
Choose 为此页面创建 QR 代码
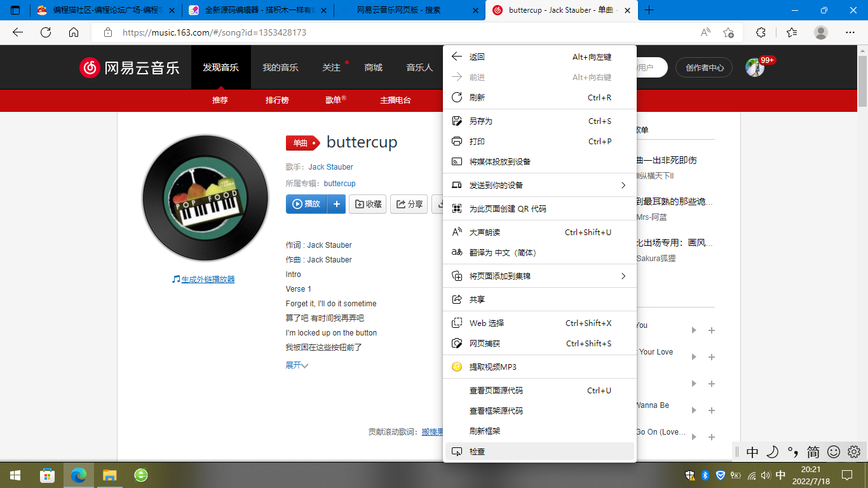pyautogui.click(x=539, y=208)
